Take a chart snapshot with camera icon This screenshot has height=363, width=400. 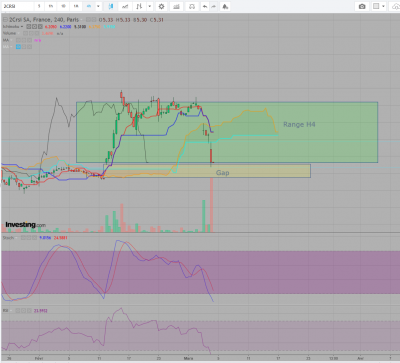click(362, 6)
